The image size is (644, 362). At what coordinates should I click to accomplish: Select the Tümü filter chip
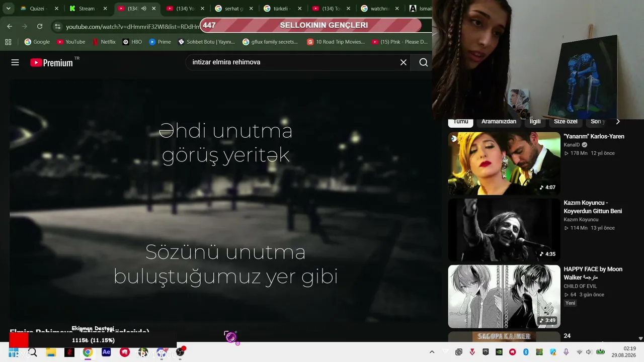pos(460,121)
